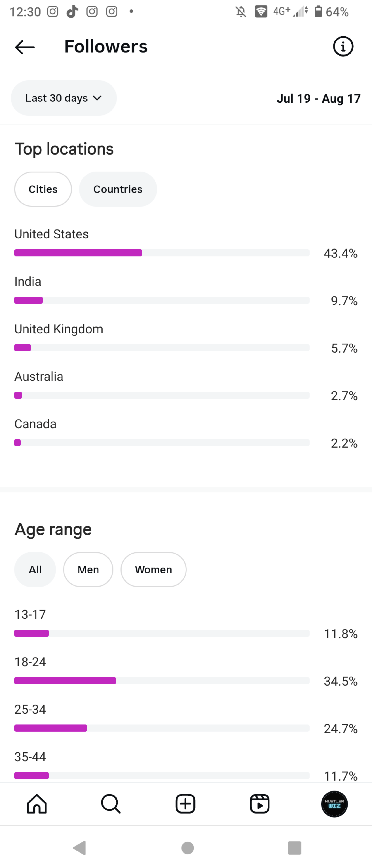Select the Cities location filter
Screen dimensions: 372x868
[43, 189]
